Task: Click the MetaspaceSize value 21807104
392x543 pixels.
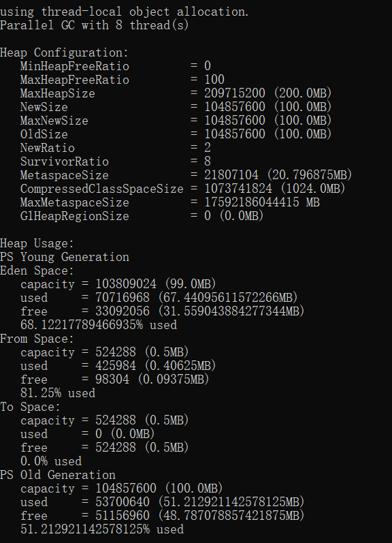Action: click(x=231, y=175)
